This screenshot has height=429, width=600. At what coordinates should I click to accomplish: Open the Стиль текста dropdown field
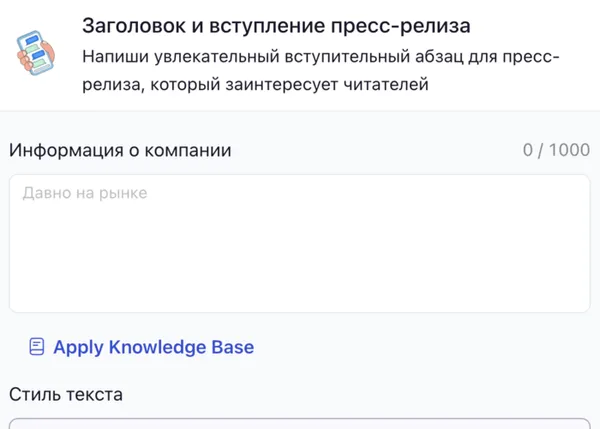[299, 423]
